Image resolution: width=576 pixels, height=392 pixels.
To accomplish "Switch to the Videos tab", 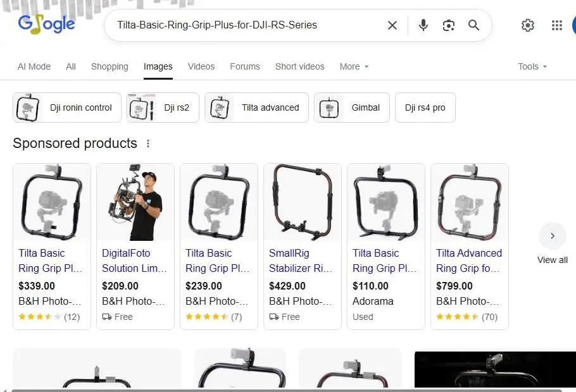I will point(201,66).
